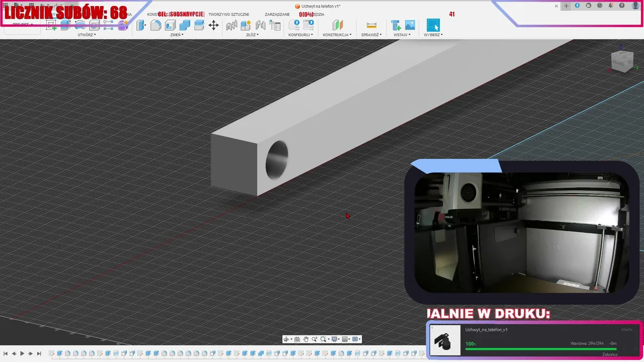Select the Zoom tool in navigation bar
The width and height of the screenshot is (644, 362).
314,339
